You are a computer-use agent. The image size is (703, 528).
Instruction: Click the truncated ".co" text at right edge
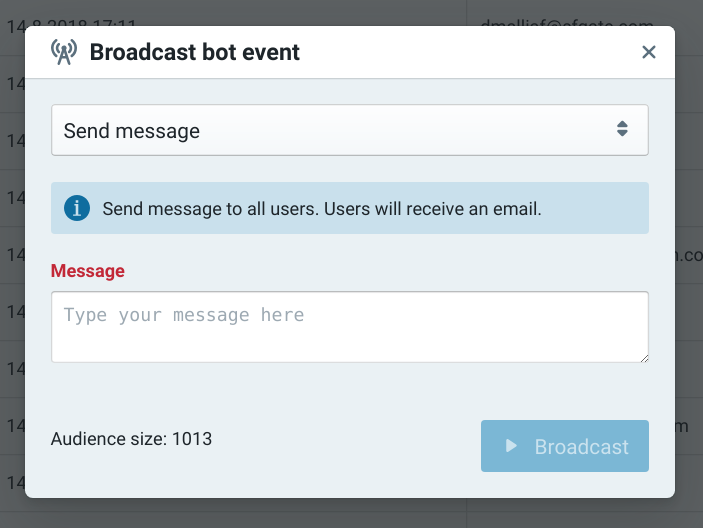point(689,255)
